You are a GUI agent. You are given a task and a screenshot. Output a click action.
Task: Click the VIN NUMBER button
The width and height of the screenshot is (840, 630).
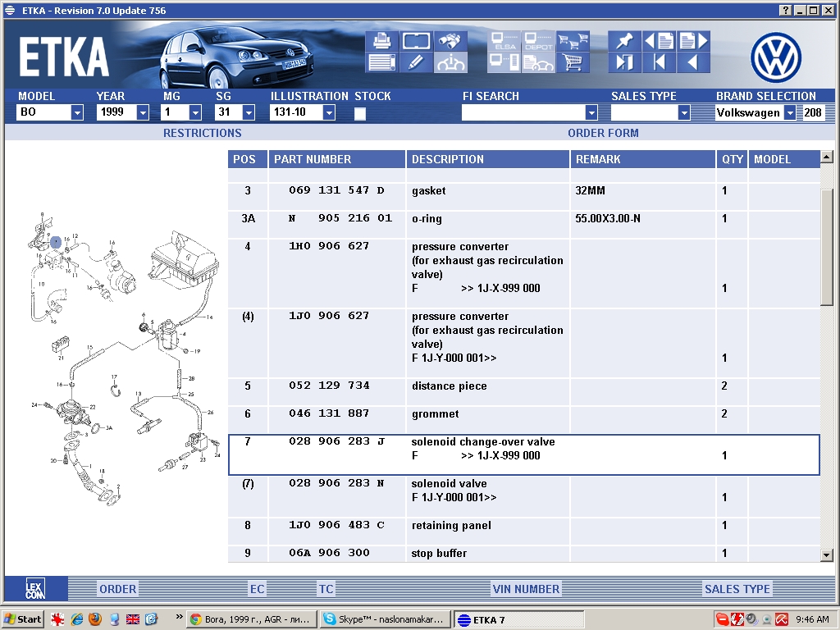526,588
